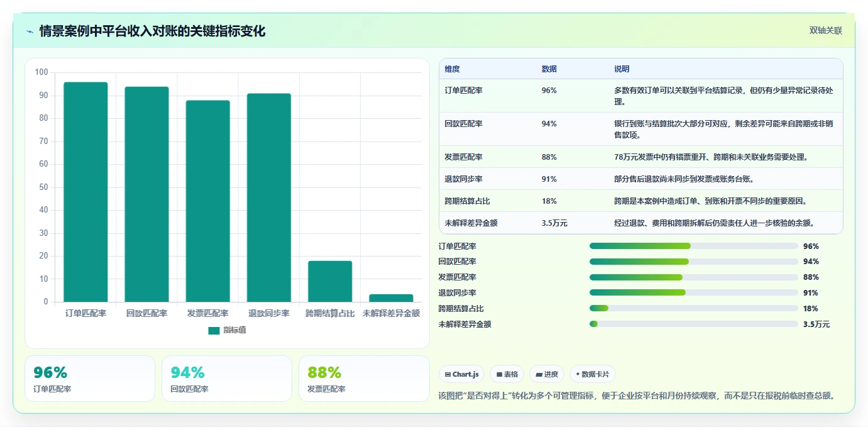Click the 发票匹配率 bar in the chart
Viewport: 868px width, 427px height.
point(207,201)
